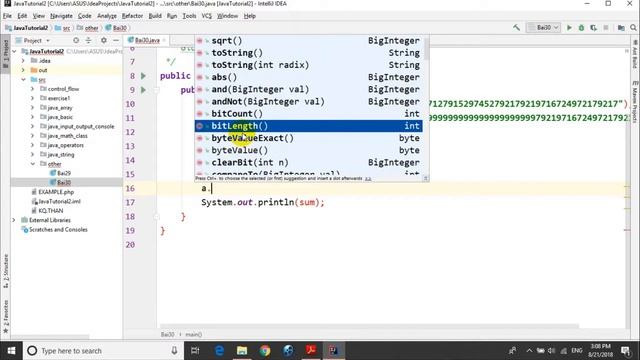Screen dimensions: 640x360
Task: Open the Project Structure icon
Action: pos(621,28)
